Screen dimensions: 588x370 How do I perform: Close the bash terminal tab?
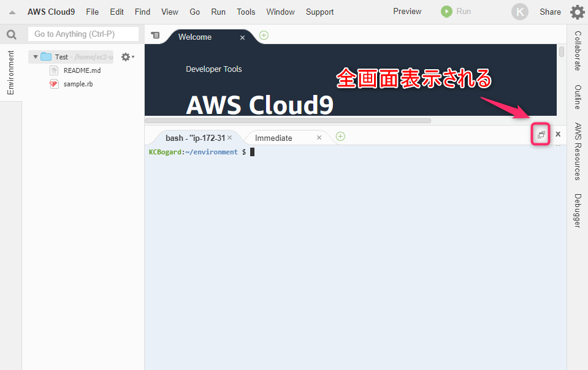click(x=229, y=138)
